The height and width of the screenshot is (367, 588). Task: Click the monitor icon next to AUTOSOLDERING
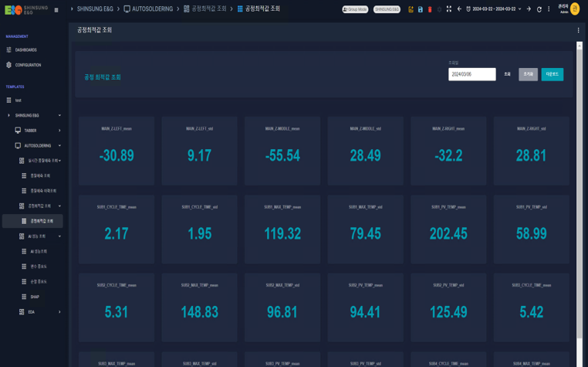click(x=18, y=146)
